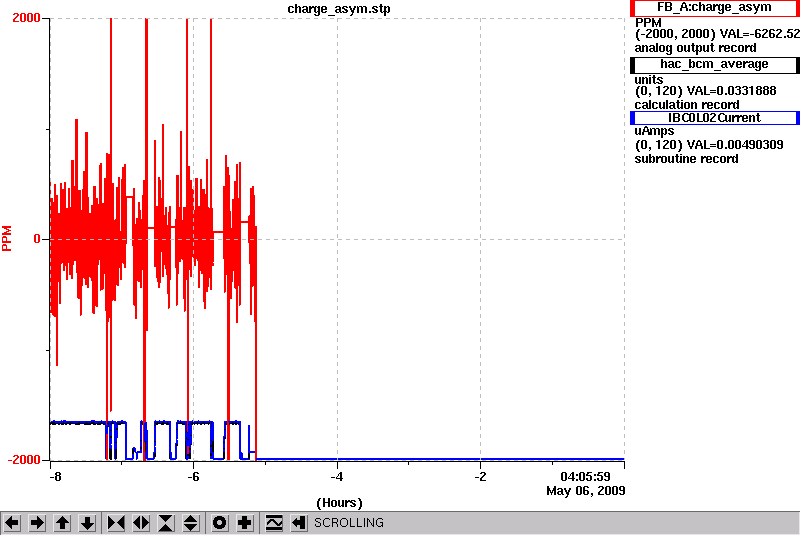Click the uAmps units label
This screenshot has height=535, width=800.
[654, 131]
